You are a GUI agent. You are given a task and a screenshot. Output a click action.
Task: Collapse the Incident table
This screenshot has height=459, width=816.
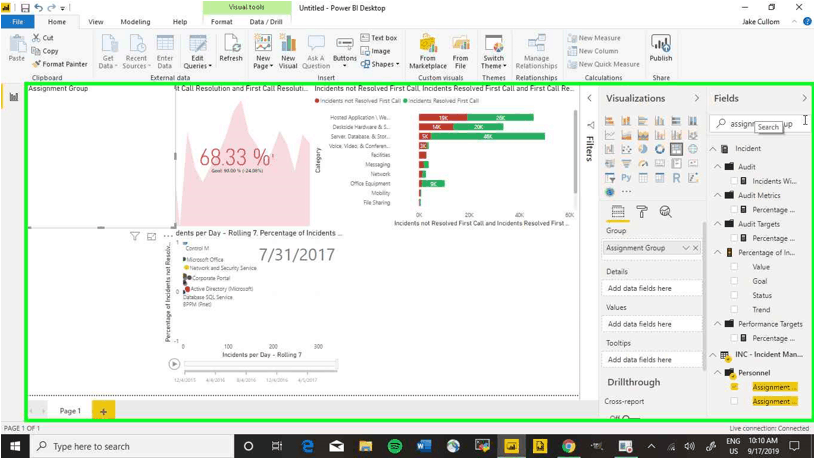point(713,149)
